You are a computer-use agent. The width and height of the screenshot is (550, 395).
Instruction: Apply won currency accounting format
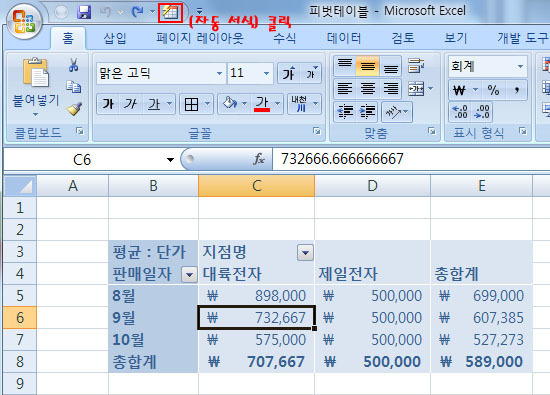[x=460, y=90]
